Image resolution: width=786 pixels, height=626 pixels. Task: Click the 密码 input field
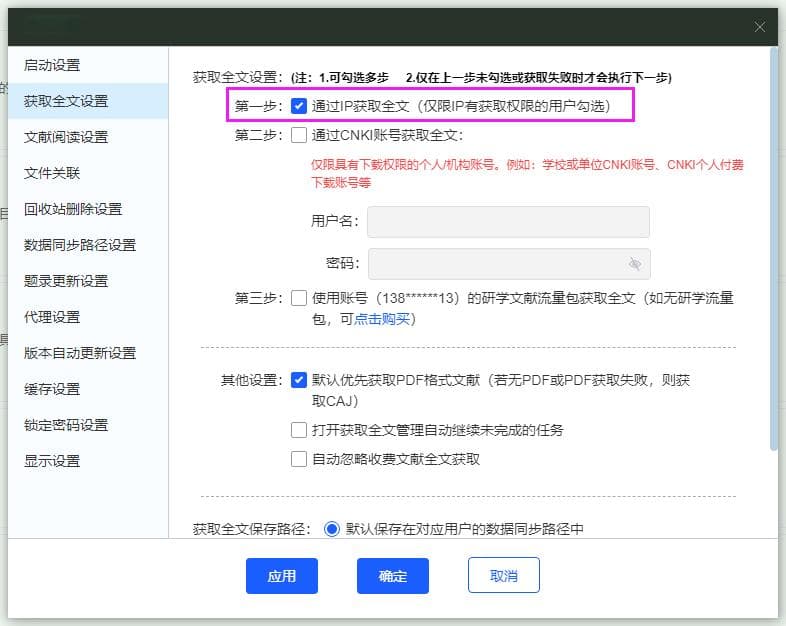509,264
